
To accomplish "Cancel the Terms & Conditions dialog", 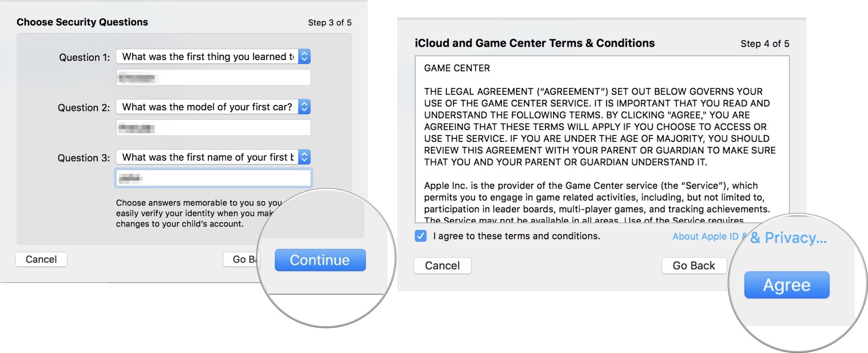I will coord(442,266).
